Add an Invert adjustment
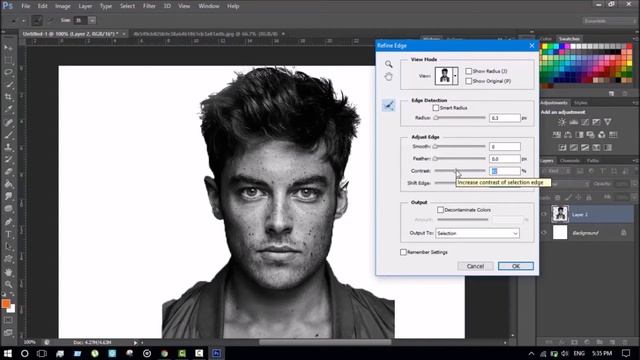The width and height of the screenshot is (640, 360). [562, 147]
